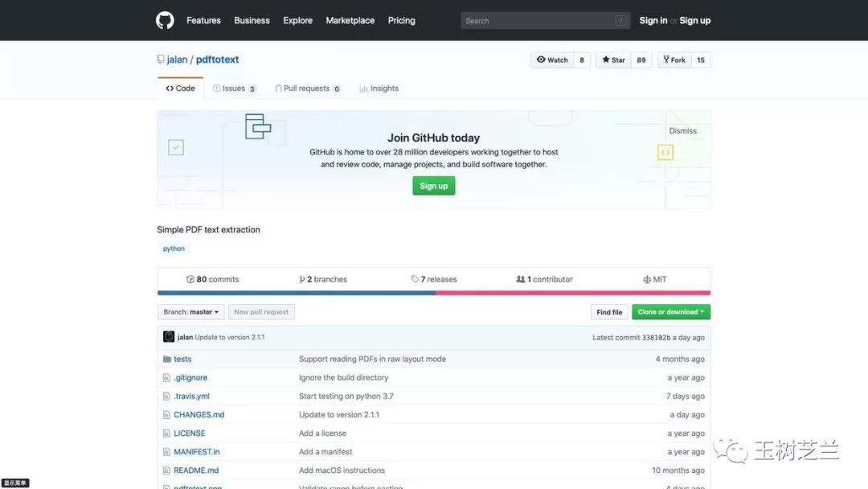Open the README.md file

[x=196, y=471]
